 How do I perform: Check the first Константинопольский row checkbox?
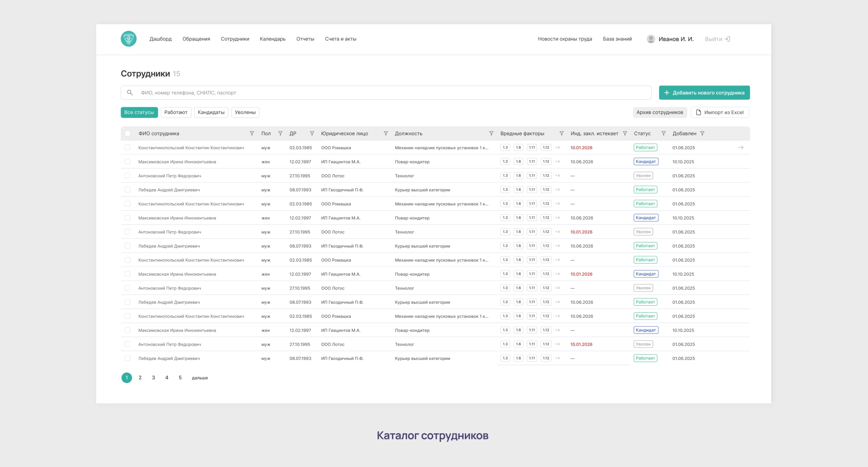128,148
